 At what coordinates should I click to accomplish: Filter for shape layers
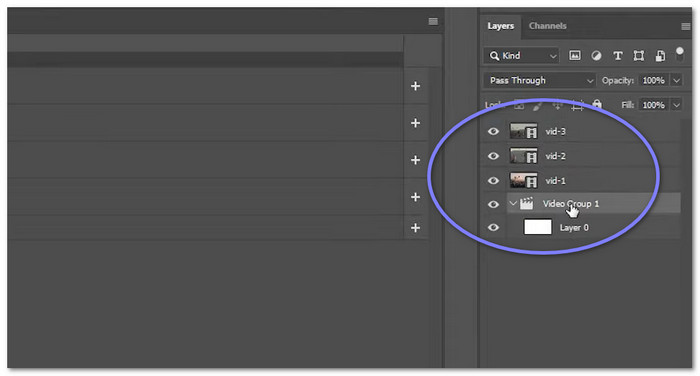tap(639, 55)
